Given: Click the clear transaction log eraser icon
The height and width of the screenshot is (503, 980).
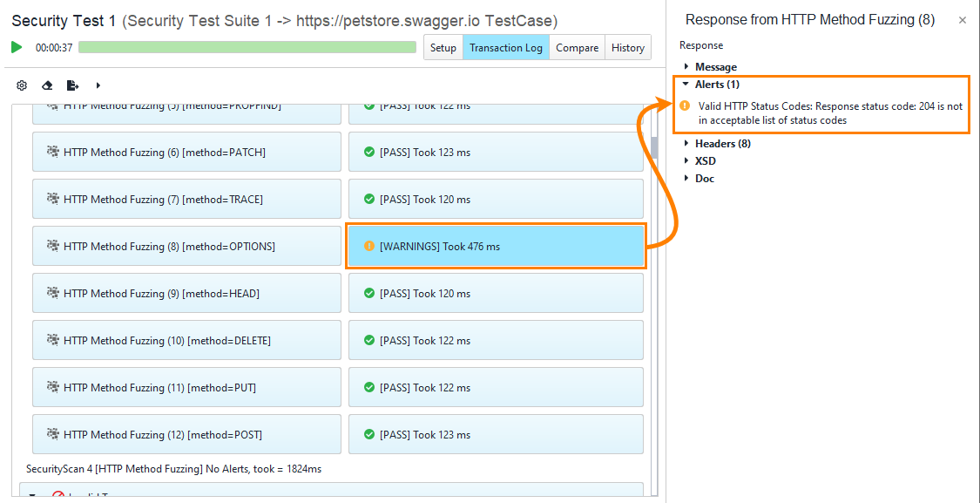Looking at the screenshot, I should (x=47, y=85).
